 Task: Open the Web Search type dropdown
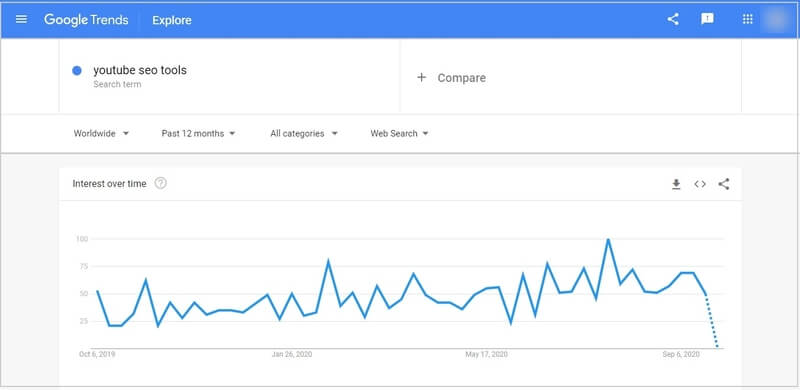(x=399, y=133)
